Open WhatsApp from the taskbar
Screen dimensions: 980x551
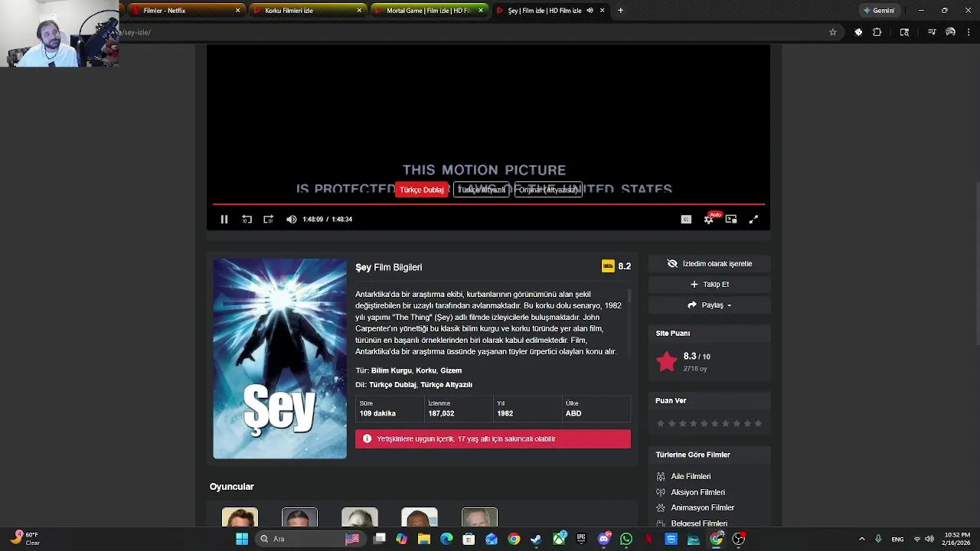click(x=626, y=539)
